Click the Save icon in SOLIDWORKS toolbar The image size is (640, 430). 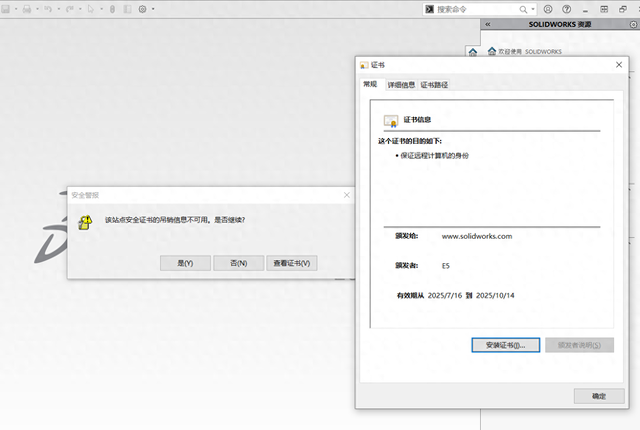tap(5, 9)
